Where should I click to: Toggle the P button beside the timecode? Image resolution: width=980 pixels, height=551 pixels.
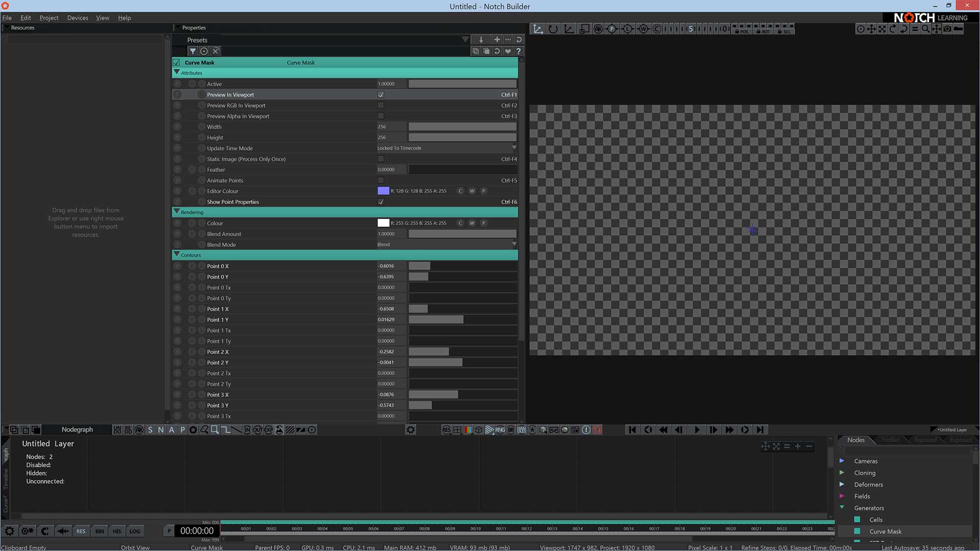[169, 531]
